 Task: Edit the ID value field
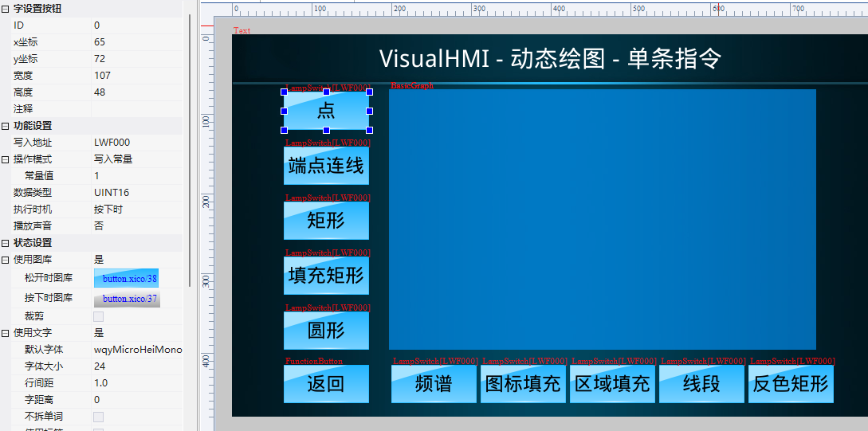[x=137, y=25]
